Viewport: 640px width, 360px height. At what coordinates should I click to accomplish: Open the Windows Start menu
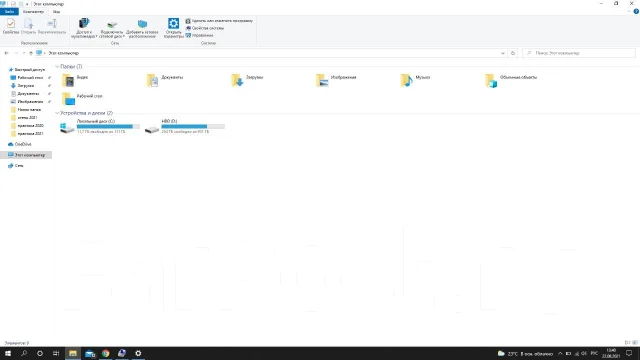(8, 353)
